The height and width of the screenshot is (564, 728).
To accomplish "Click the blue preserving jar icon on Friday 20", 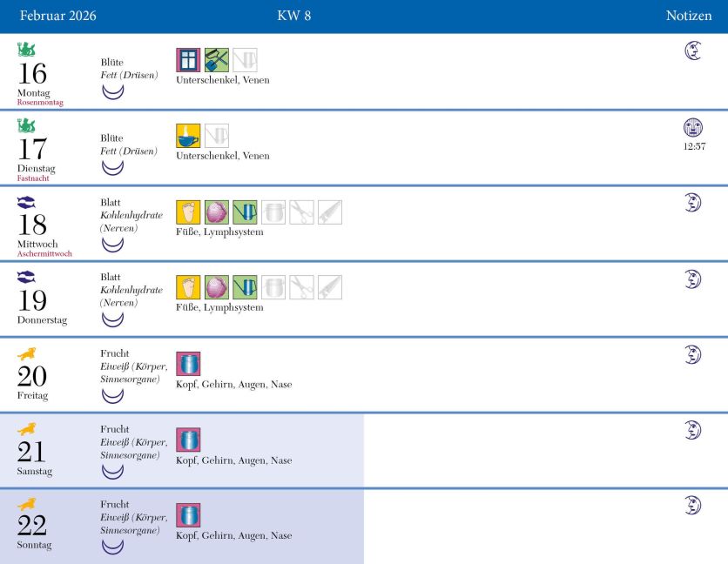I will click(188, 364).
